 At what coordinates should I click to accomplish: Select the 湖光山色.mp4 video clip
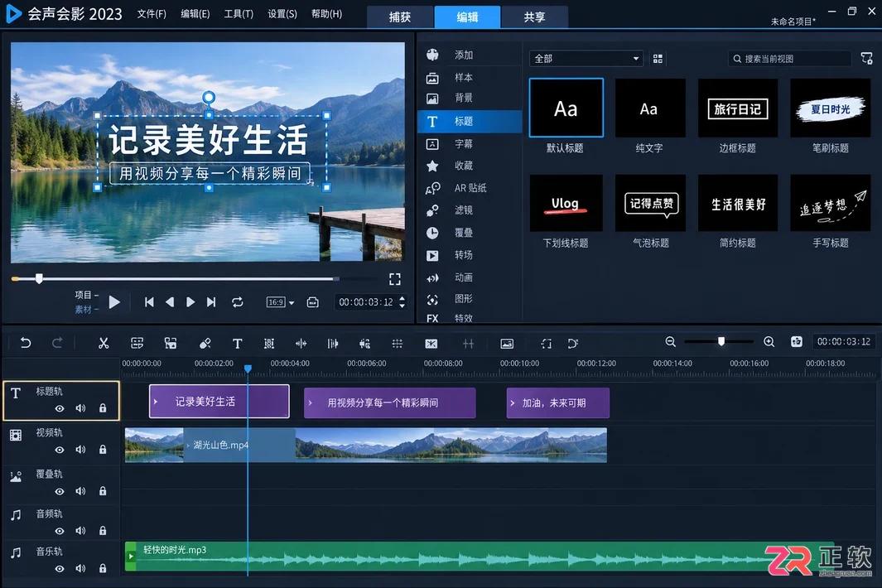point(365,445)
